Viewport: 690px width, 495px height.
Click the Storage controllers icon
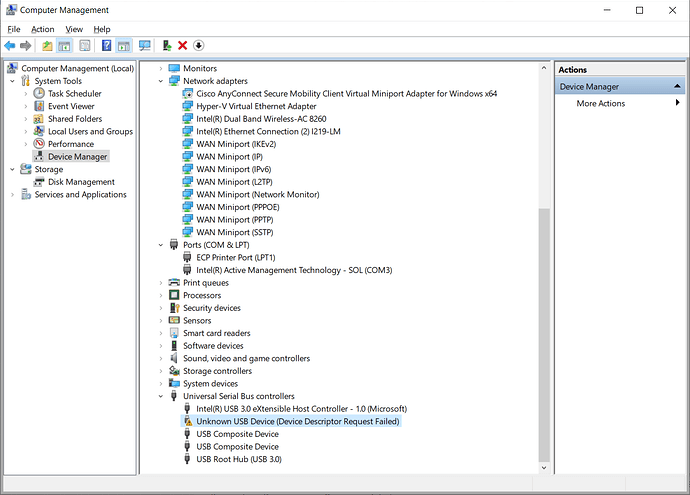pyautogui.click(x=174, y=371)
